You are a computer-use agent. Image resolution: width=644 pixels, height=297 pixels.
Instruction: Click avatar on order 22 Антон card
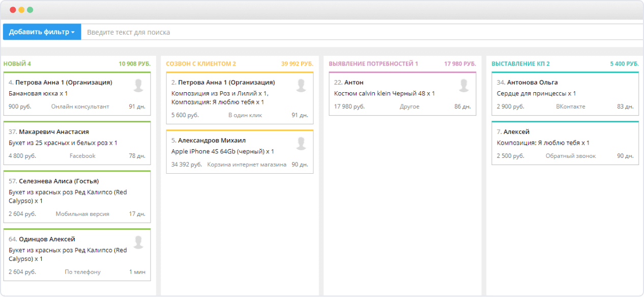[x=464, y=86]
